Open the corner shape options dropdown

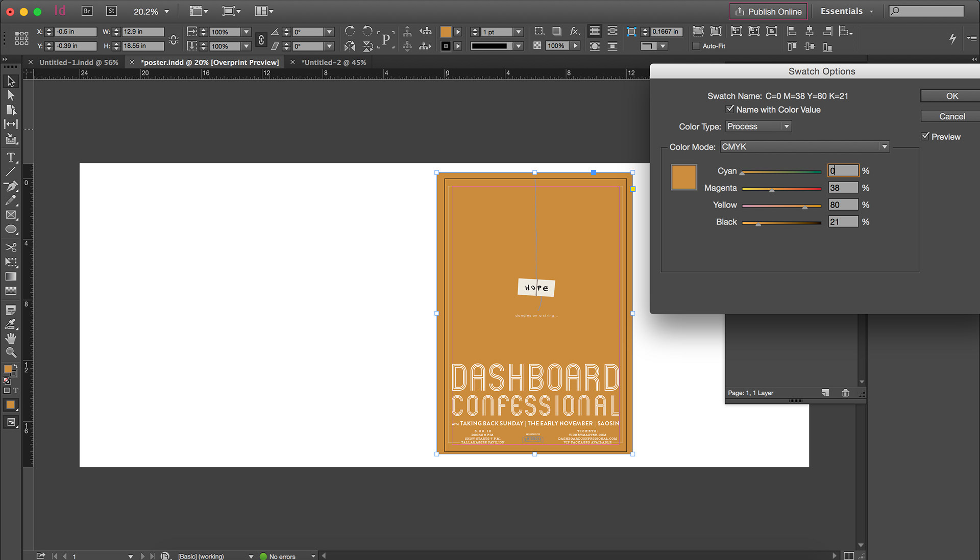[663, 46]
